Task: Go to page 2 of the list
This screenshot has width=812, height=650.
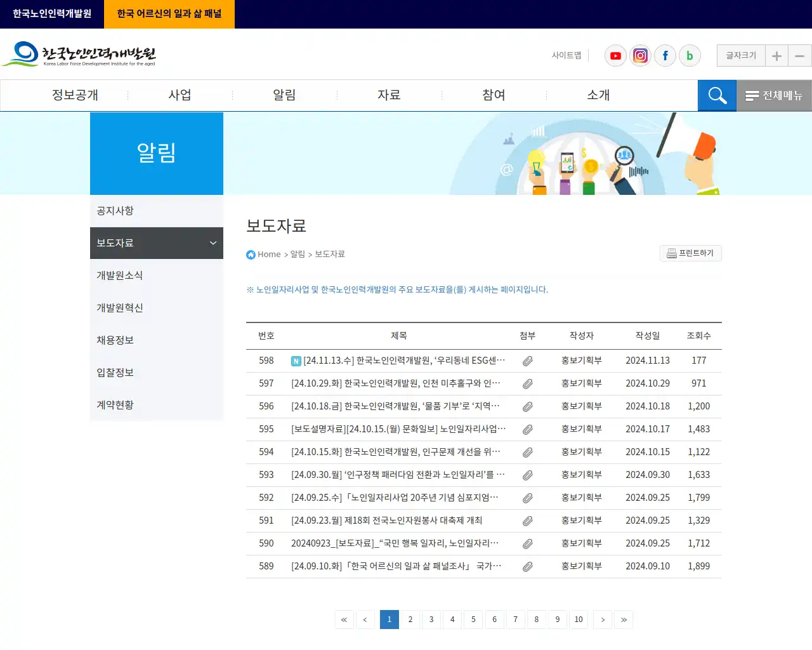Action: 410,620
